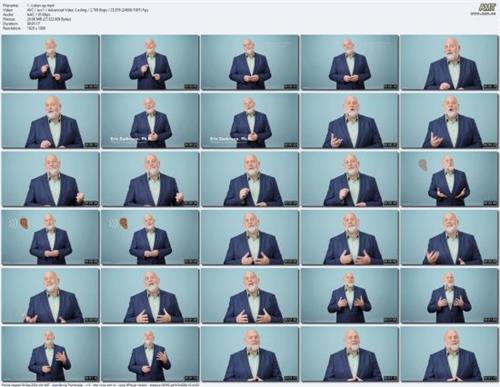Select the last thumbnail in the bottom row
This screenshot has width=500, height=387.
pos(449,354)
